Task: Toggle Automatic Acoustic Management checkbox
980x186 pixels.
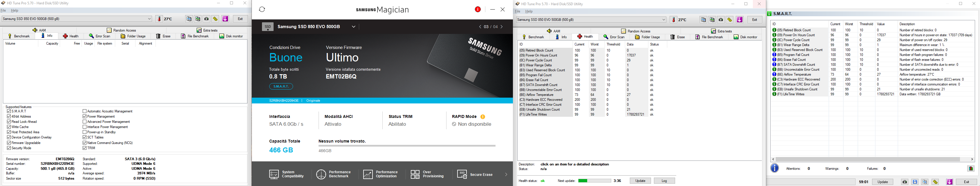Action: 84,111
